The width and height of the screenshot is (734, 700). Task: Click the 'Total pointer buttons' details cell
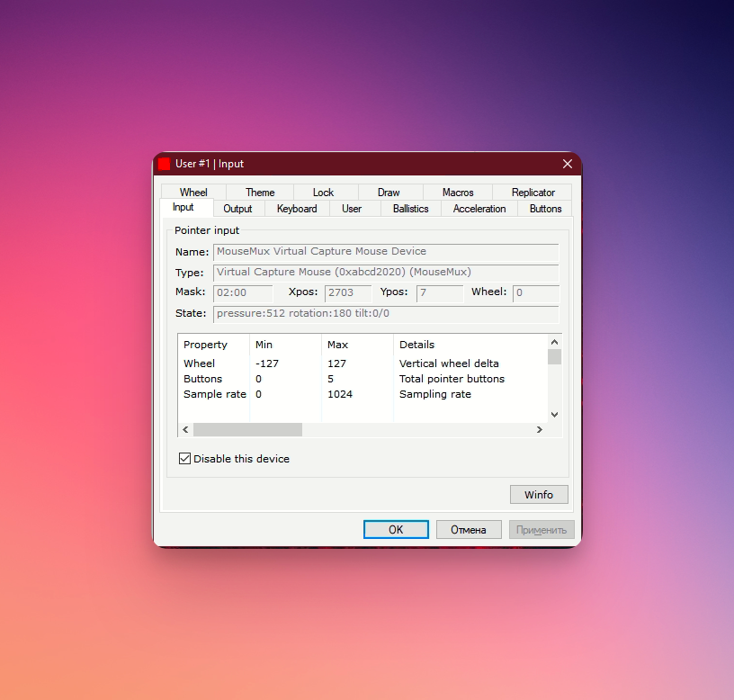click(452, 379)
